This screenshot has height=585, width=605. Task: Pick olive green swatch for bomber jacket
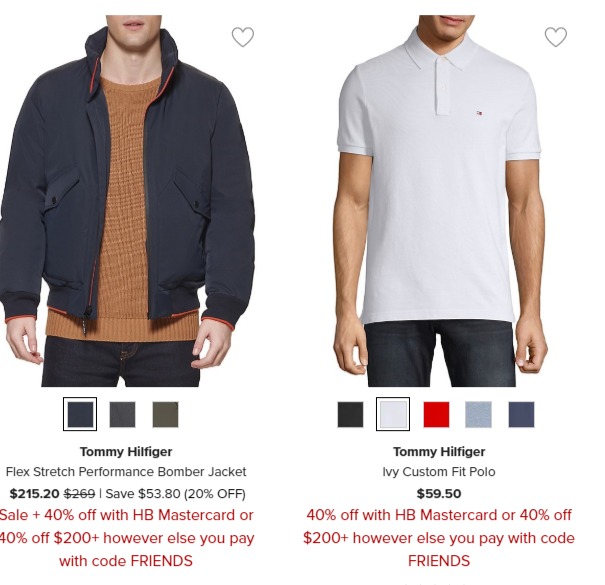click(x=165, y=414)
